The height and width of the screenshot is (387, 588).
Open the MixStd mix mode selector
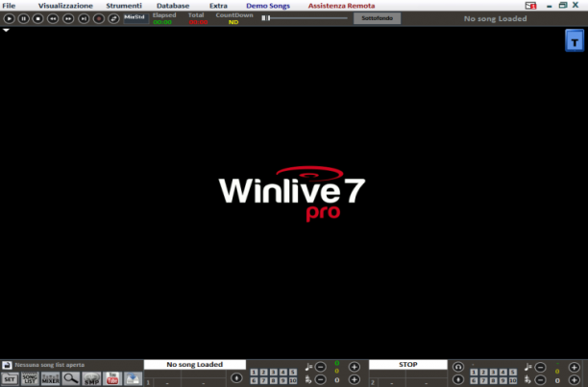point(136,18)
